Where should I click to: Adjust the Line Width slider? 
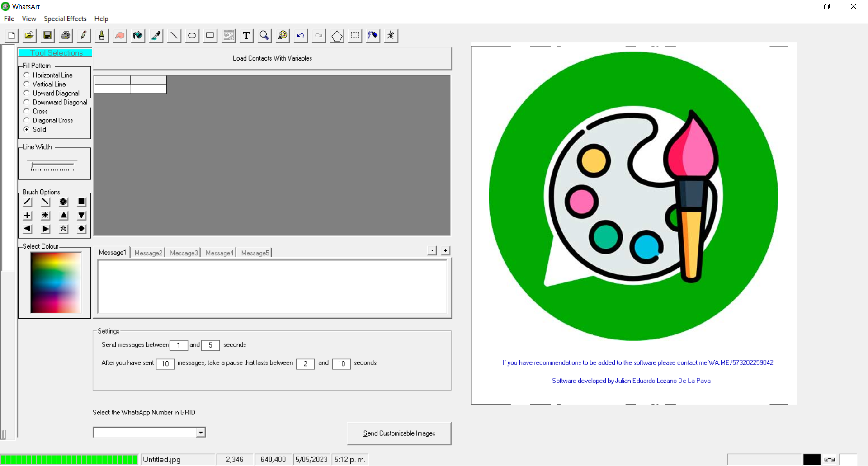[x=52, y=165]
